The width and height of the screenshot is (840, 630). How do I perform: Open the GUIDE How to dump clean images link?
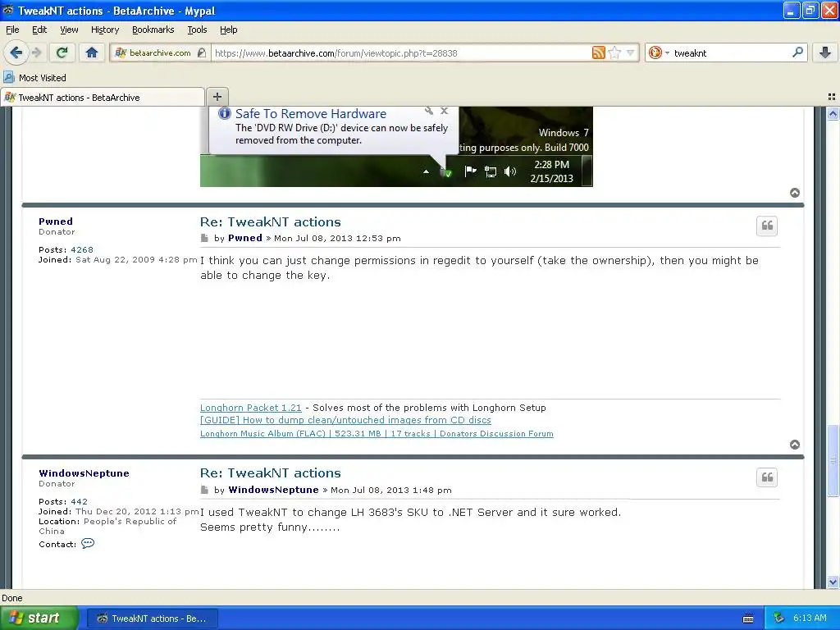click(345, 420)
